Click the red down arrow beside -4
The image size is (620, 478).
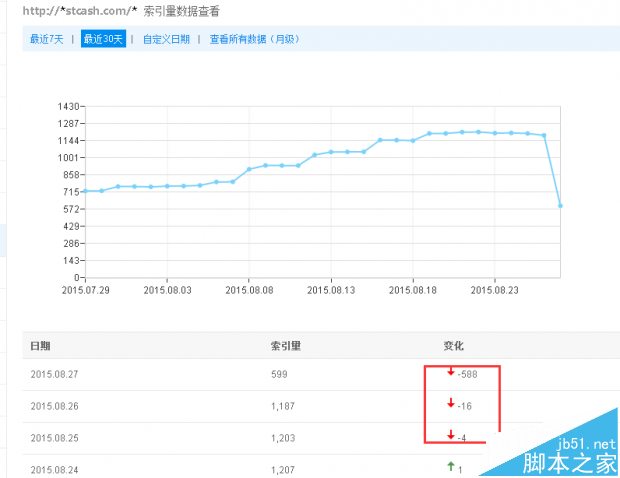click(x=450, y=436)
